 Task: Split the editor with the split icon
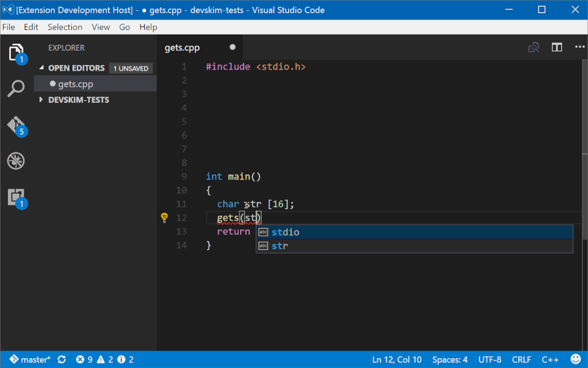(557, 47)
